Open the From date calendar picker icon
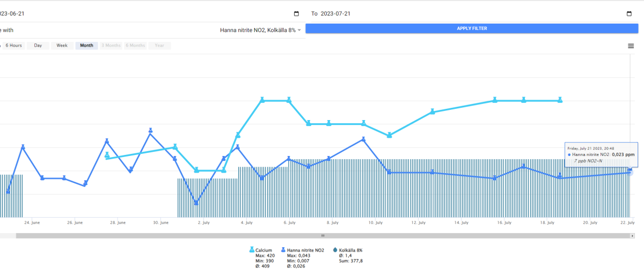The image size is (644, 275). pos(297,14)
